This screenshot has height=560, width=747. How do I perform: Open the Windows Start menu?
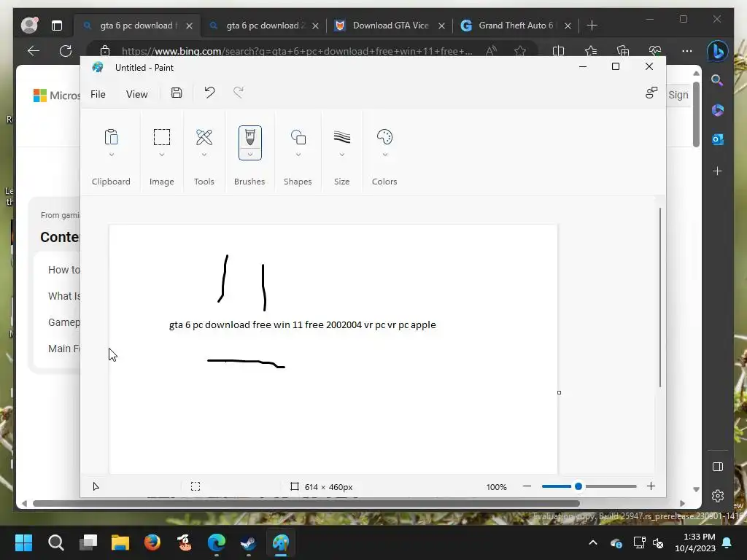pyautogui.click(x=23, y=542)
